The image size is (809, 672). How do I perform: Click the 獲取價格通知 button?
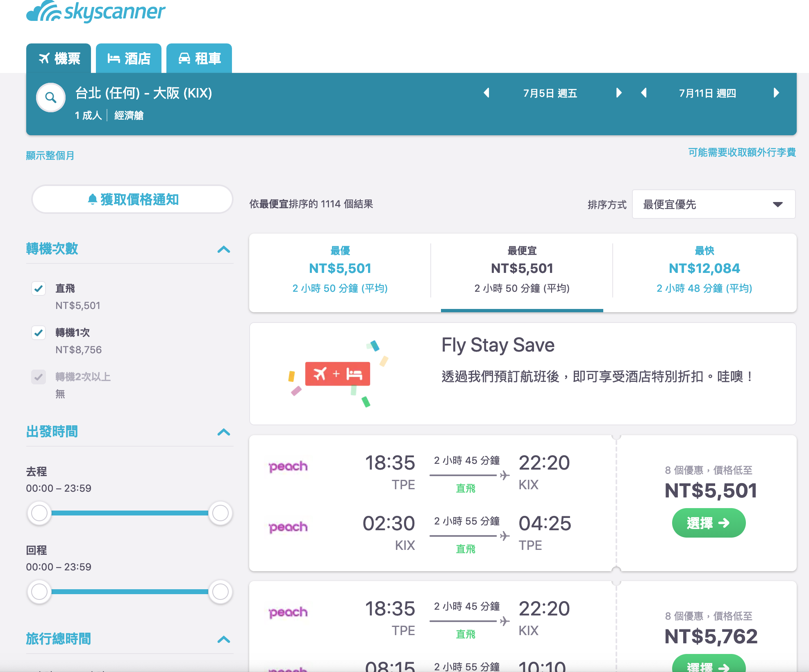tap(132, 199)
